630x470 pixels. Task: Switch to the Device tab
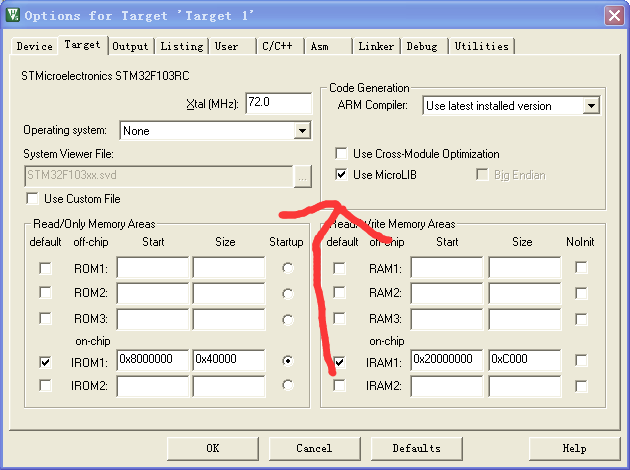point(35,47)
